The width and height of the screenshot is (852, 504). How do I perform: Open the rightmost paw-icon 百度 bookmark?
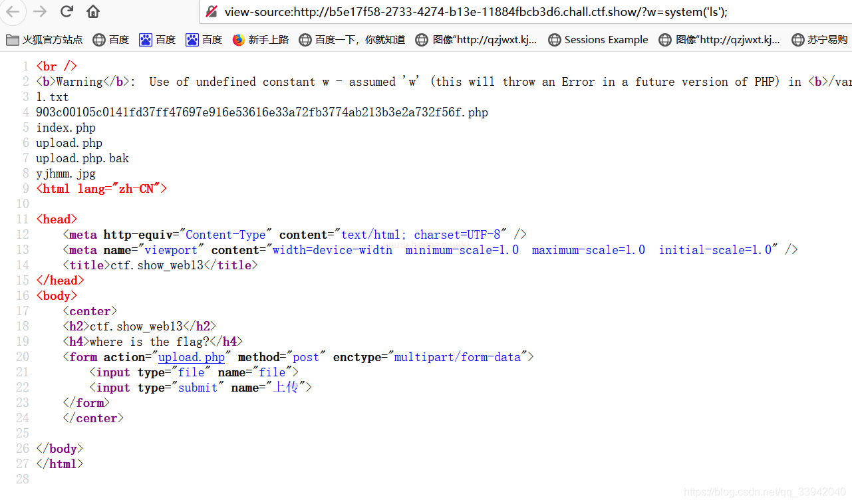pyautogui.click(x=204, y=40)
